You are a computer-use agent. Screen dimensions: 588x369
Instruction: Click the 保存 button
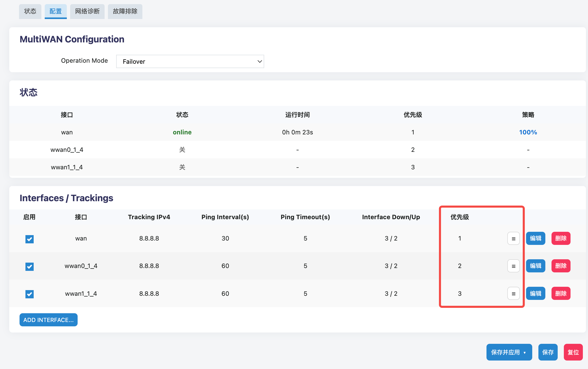click(x=548, y=352)
